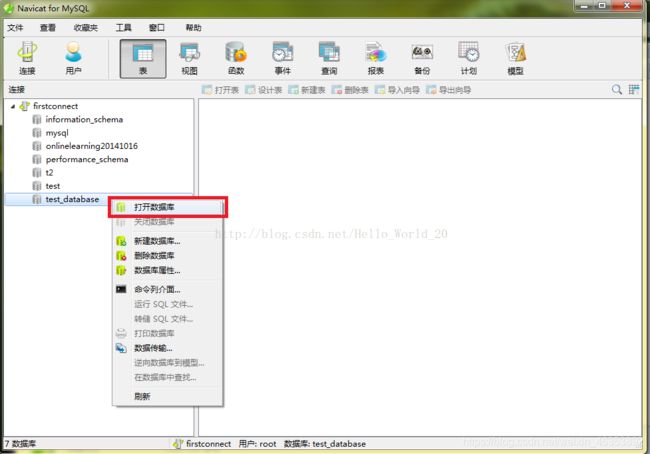
Task: Choose 数据传输 (Data Transfer) menu item
Action: (168, 348)
